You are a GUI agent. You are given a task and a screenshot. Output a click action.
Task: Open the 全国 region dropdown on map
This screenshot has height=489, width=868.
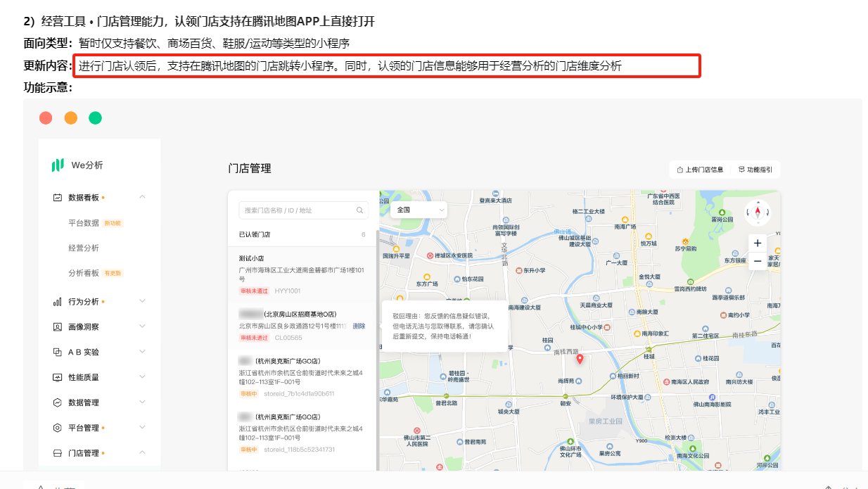[419, 210]
